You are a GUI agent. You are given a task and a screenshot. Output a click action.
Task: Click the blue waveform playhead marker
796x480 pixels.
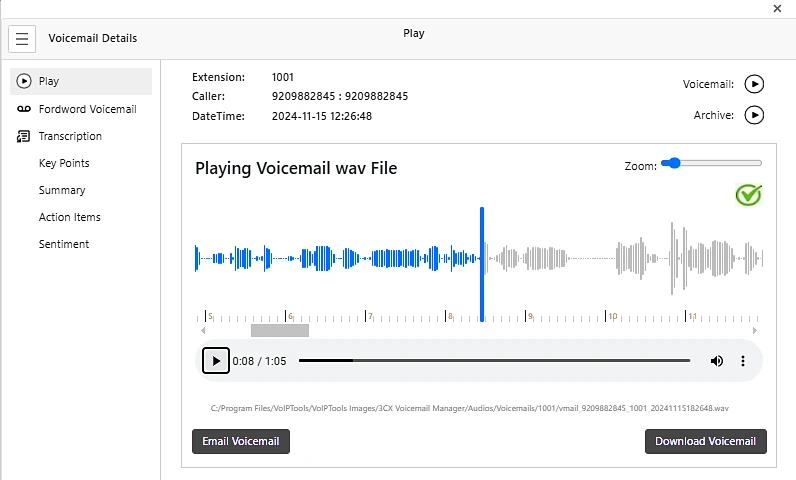[x=482, y=264]
